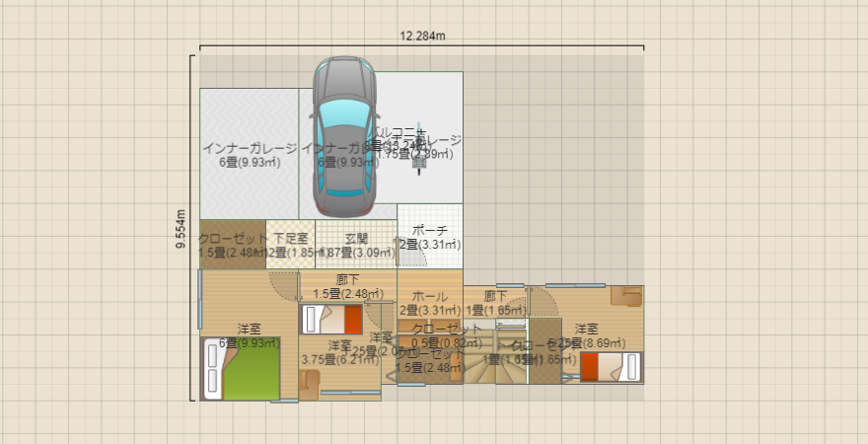Select the orange bed below the 廊下 1.5畳 label
The image size is (868, 444).
point(332,320)
